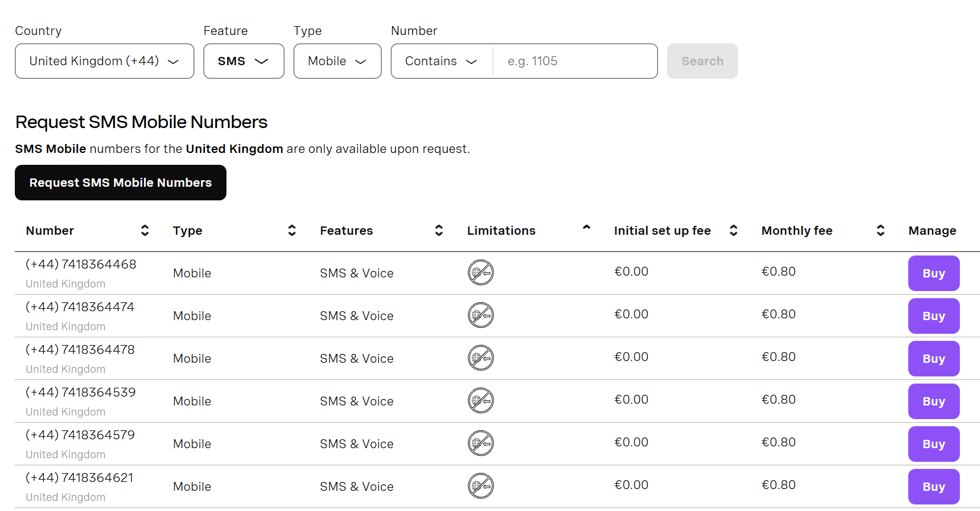Click €0.00 setup fee in 7418364579 row
Screen dimensions: 980x511
[x=631, y=442]
